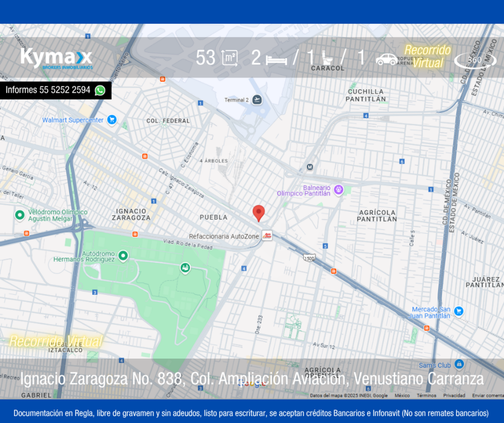Click the Walmart Supercenter label
The width and height of the screenshot is (504, 423).
tap(73, 120)
